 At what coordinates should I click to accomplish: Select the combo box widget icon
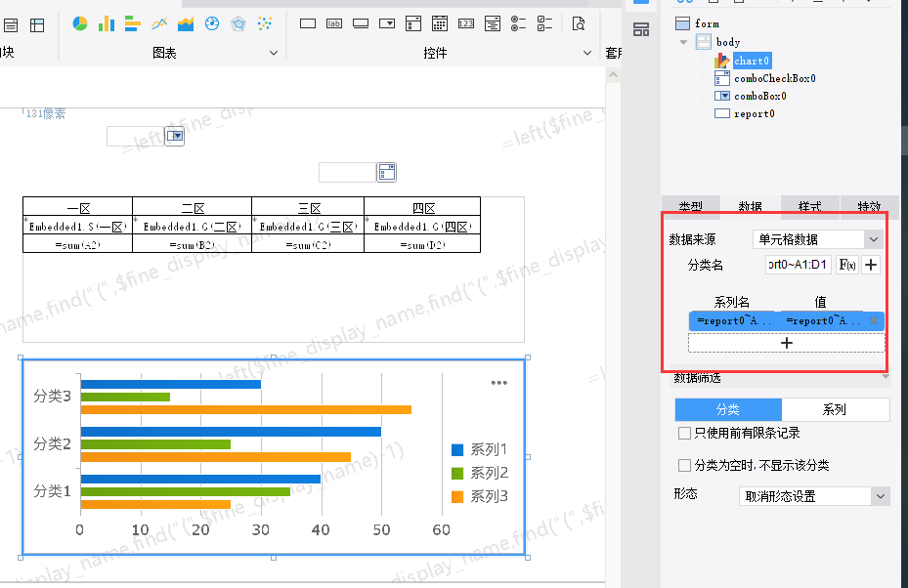387,23
